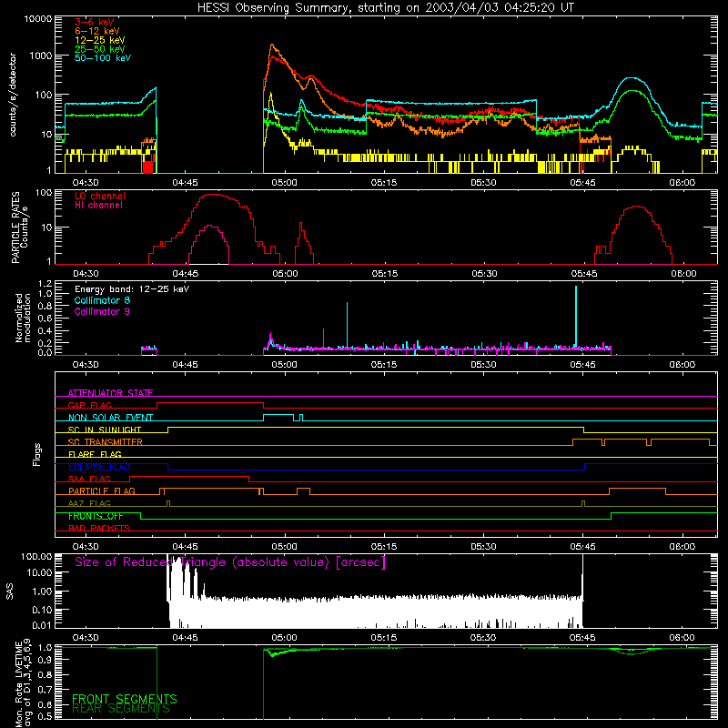Click the Normalized modulation axis label
The width and height of the screenshot is (728, 728).
pyautogui.click(x=23, y=318)
